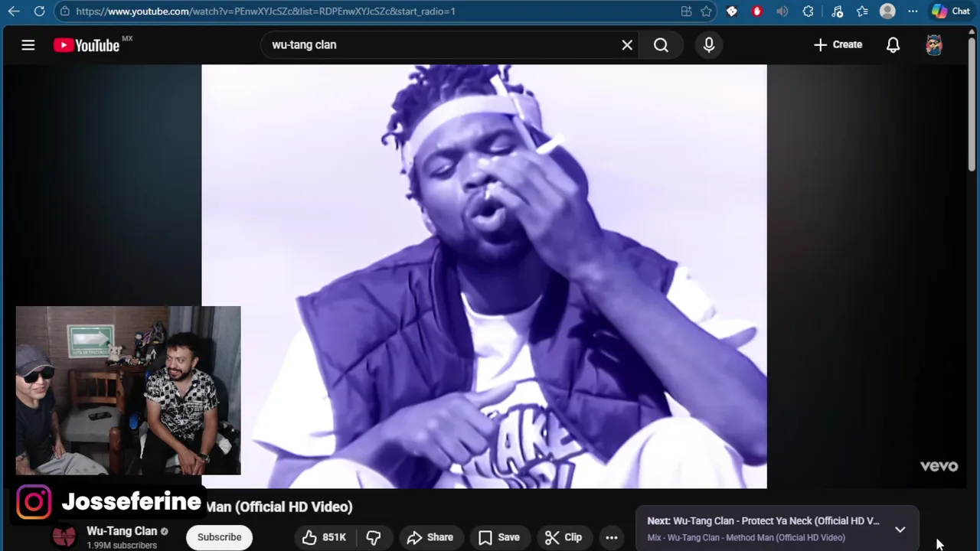The height and width of the screenshot is (551, 980).
Task: Start voice search with the microphone
Action: pos(709,45)
